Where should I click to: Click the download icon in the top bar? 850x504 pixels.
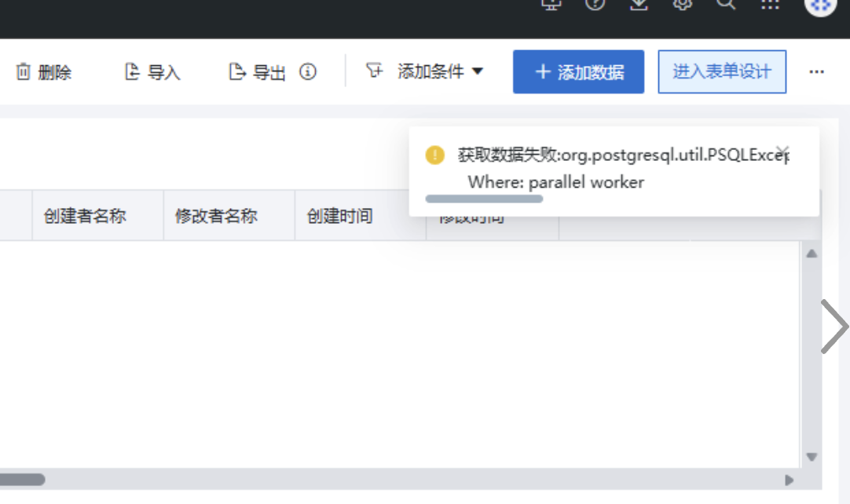click(x=639, y=5)
